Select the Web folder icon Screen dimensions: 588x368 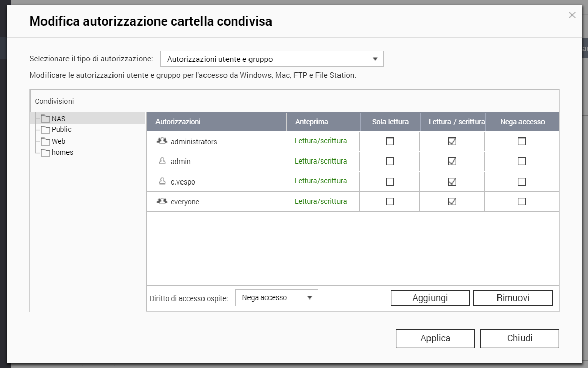click(x=46, y=142)
